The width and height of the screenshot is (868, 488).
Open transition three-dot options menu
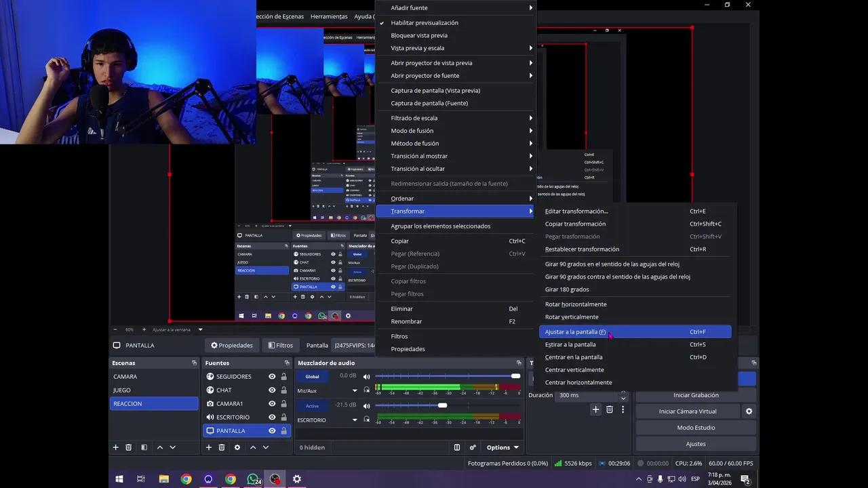point(623,409)
